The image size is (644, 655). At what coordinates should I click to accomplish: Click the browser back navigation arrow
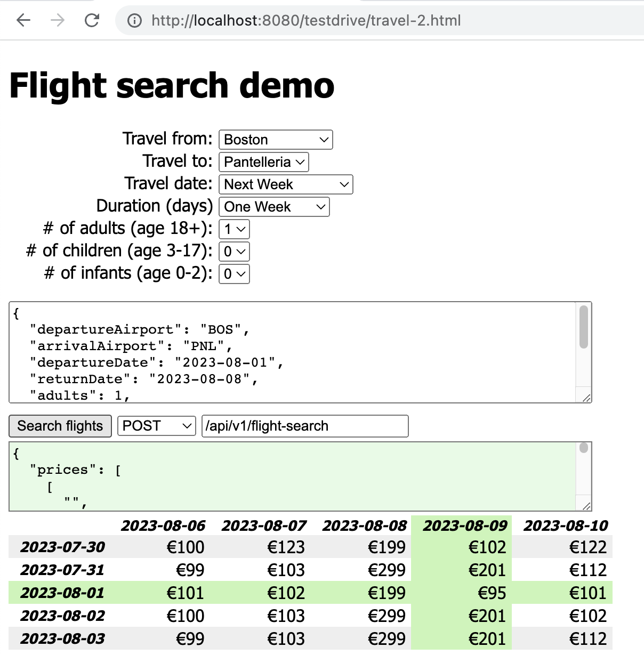coord(22,20)
